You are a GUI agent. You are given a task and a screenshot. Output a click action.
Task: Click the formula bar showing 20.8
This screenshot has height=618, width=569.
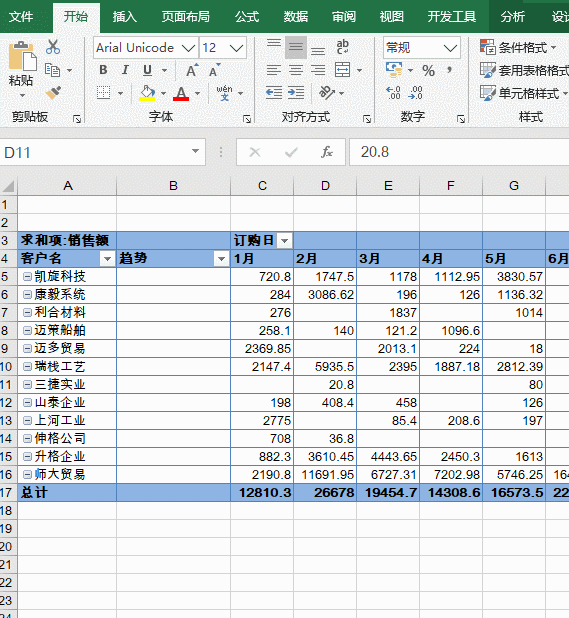459,152
